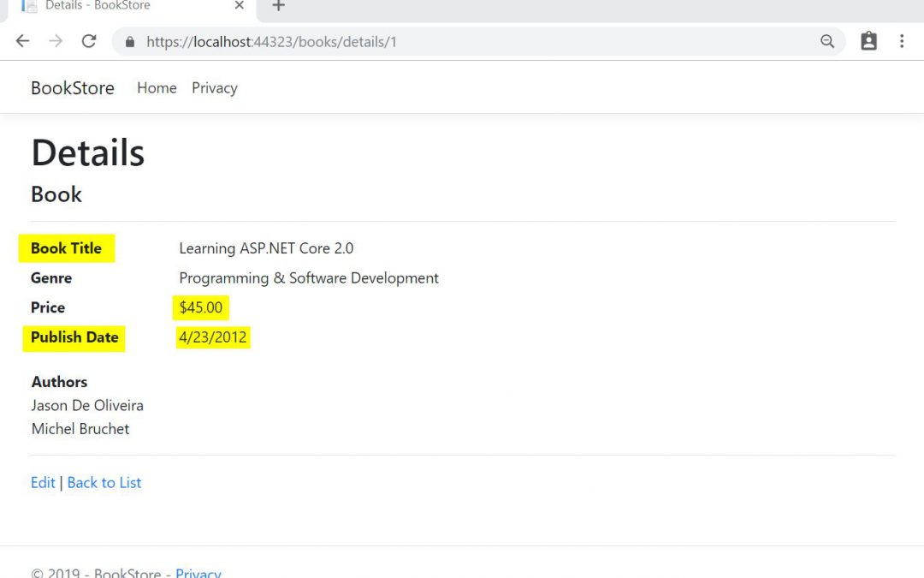Open Privacy in the top navbar
Viewport: 924px width, 578px height.
(x=214, y=88)
